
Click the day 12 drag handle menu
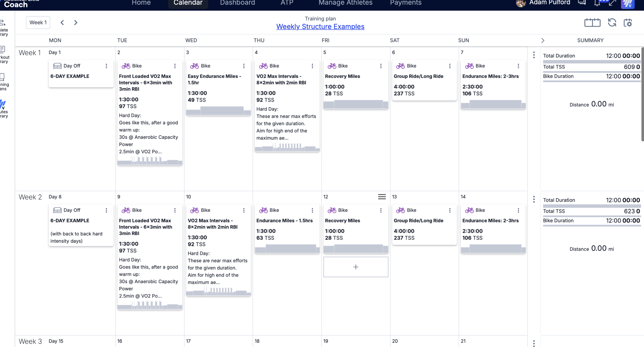(x=382, y=197)
